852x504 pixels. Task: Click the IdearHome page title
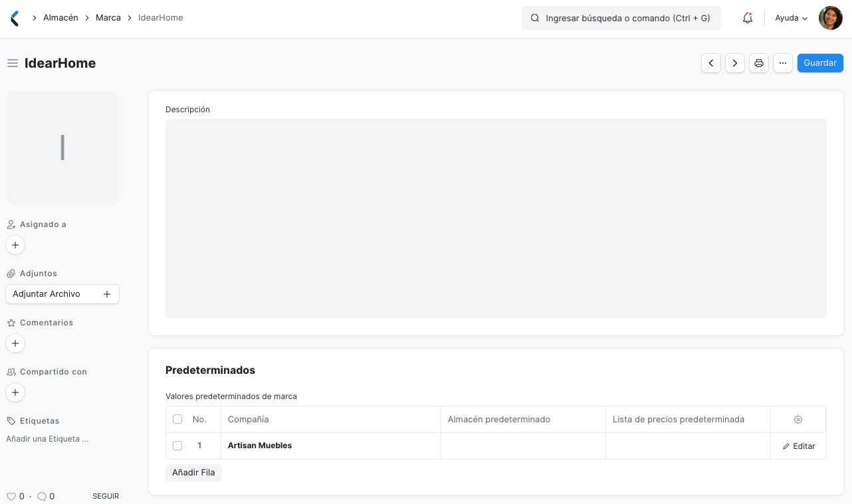tap(60, 63)
